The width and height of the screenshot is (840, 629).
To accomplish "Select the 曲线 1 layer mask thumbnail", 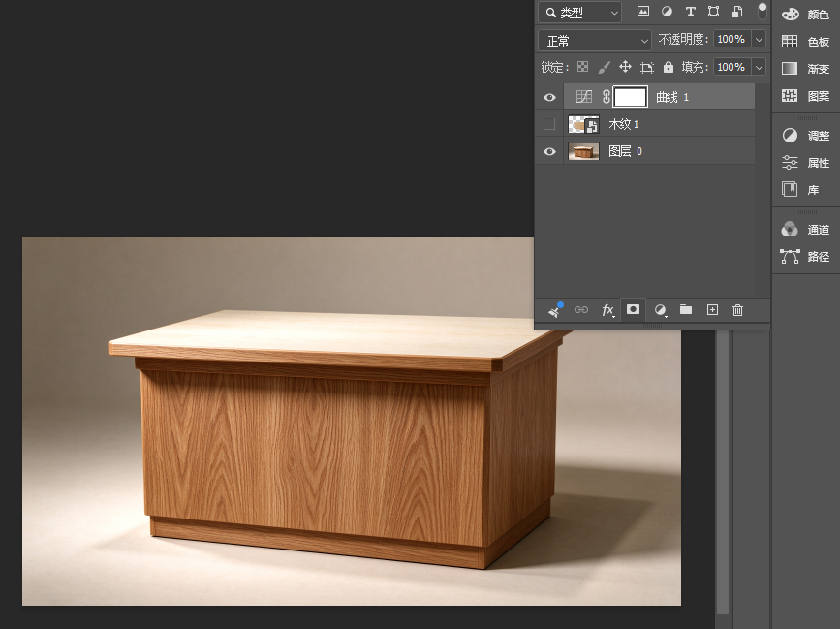I will click(630, 97).
